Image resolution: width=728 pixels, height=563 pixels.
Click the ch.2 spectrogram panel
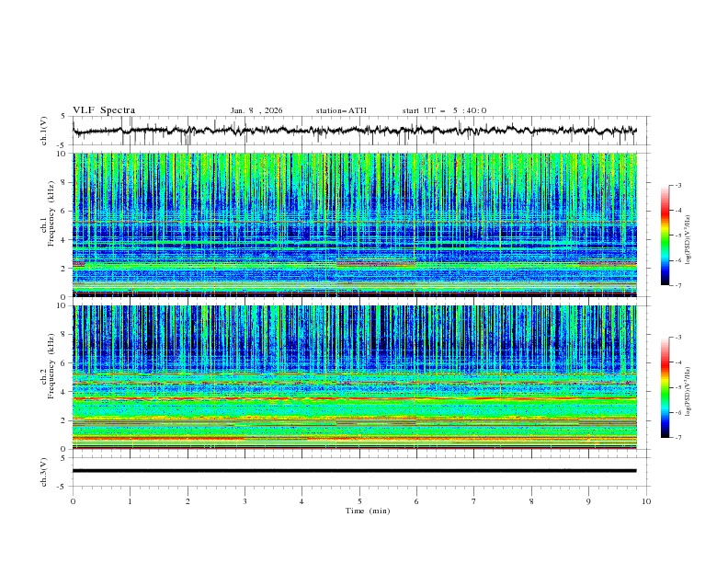tap(355, 377)
